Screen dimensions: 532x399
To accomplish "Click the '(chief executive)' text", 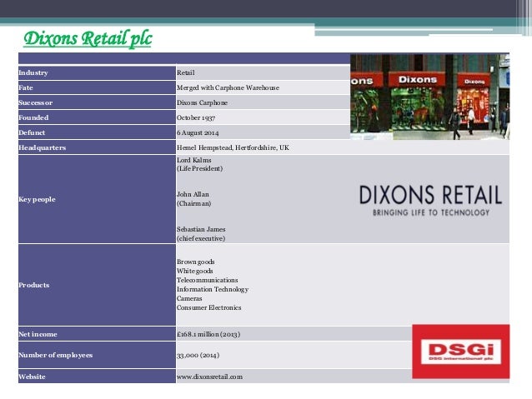I will (201, 238).
